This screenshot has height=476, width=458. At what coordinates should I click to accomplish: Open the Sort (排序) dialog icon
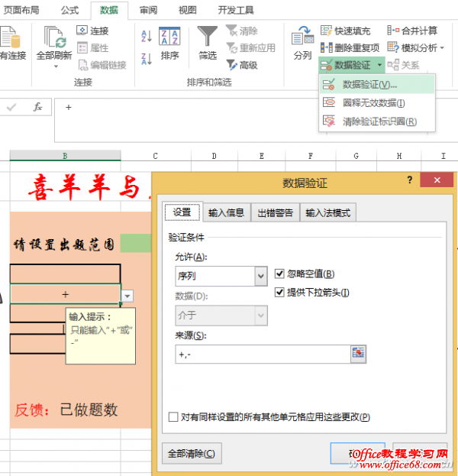coord(169,36)
